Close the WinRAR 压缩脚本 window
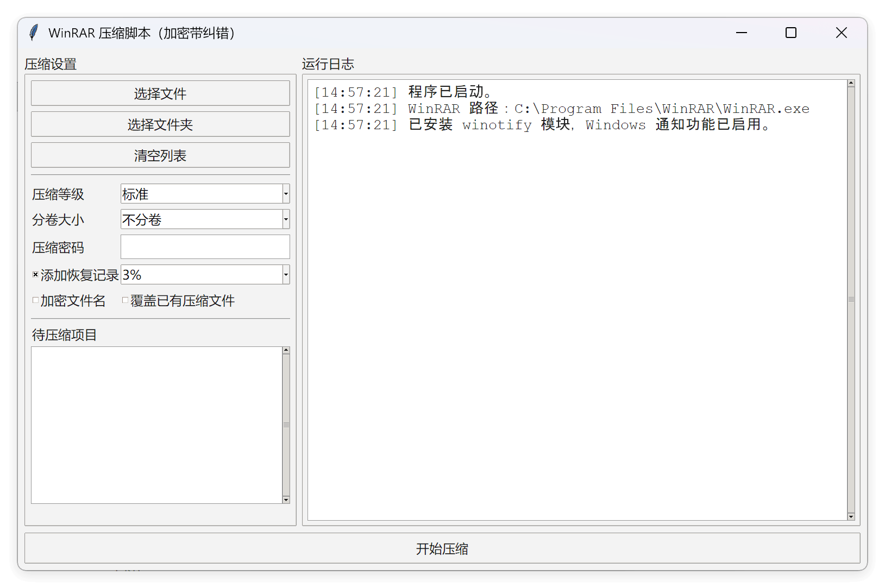 tap(841, 33)
